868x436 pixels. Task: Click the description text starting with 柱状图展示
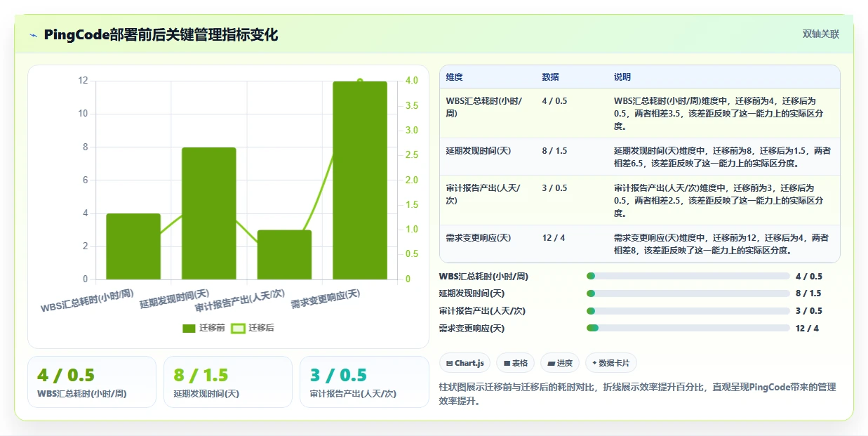pyautogui.click(x=637, y=395)
